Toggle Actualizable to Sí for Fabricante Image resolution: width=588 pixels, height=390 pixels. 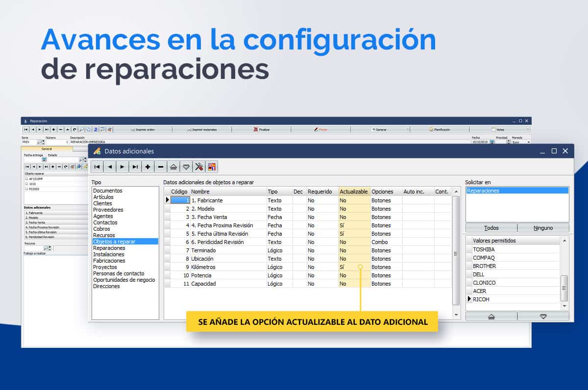tap(354, 200)
